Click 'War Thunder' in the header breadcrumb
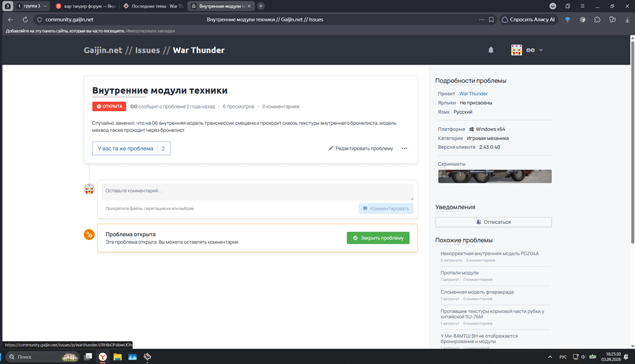This screenshot has width=635, height=364. [198, 50]
